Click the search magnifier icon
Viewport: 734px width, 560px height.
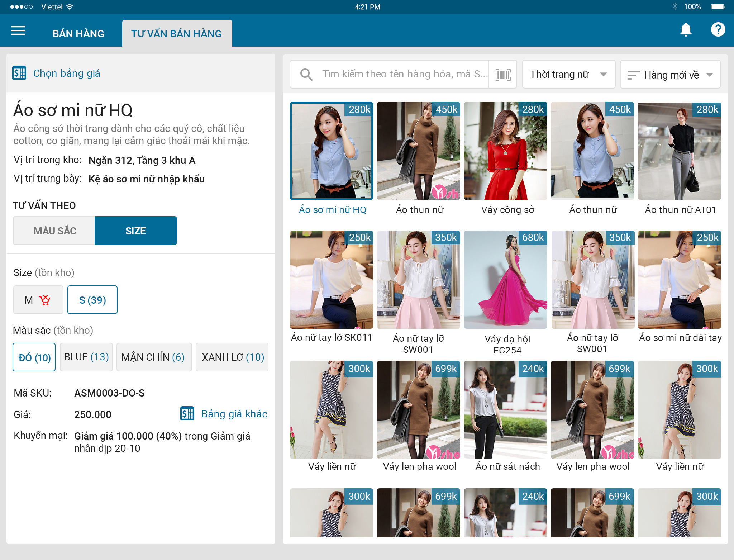tap(306, 75)
